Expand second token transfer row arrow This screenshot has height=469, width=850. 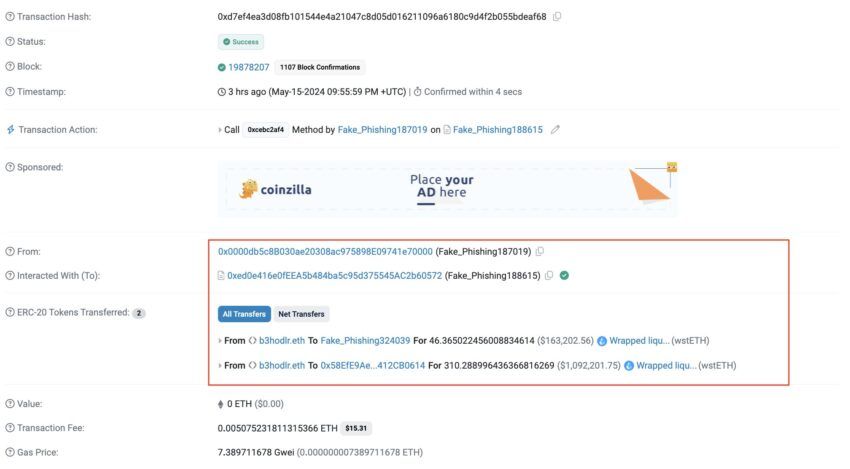click(x=220, y=366)
